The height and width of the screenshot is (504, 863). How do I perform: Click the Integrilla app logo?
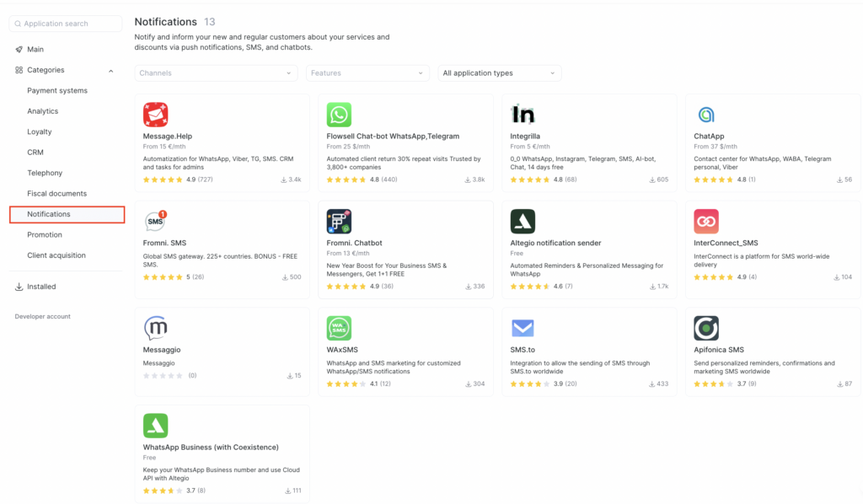(523, 115)
